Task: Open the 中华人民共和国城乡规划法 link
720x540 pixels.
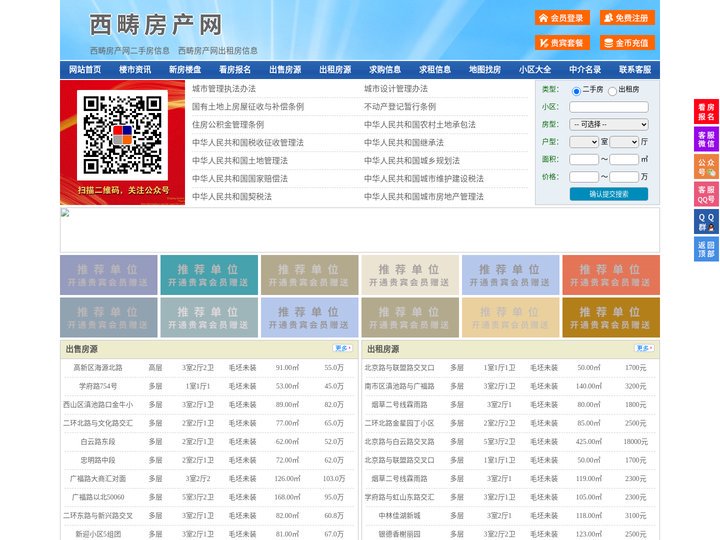Action: [x=412, y=160]
